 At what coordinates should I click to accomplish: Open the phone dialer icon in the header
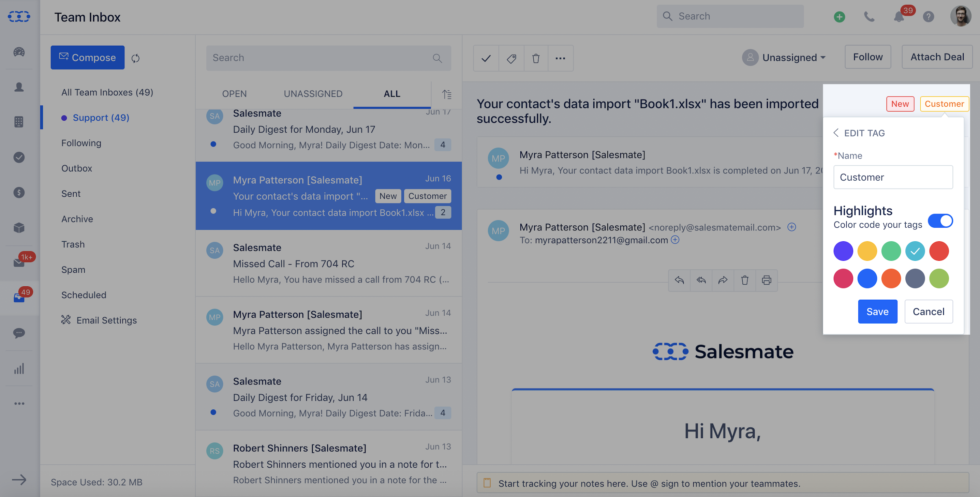tap(869, 17)
